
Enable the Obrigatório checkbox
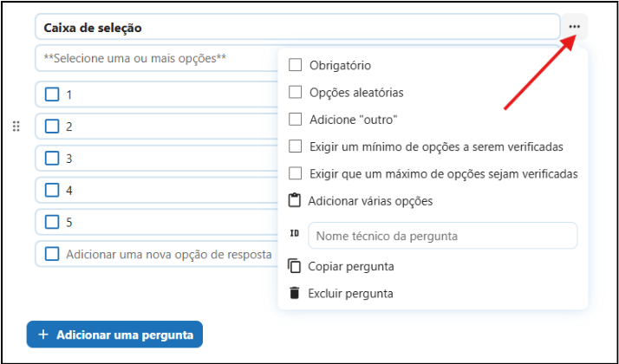[295, 65]
